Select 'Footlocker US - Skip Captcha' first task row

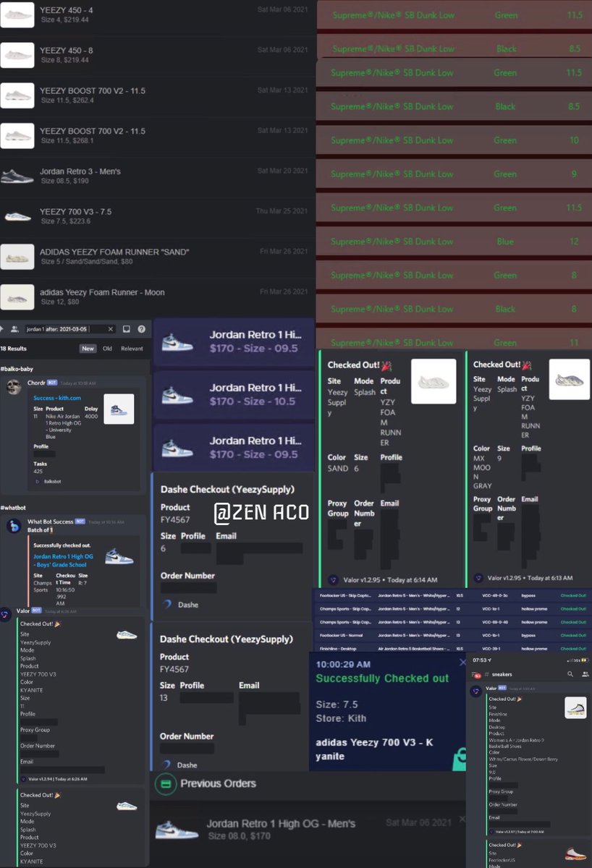click(x=452, y=595)
